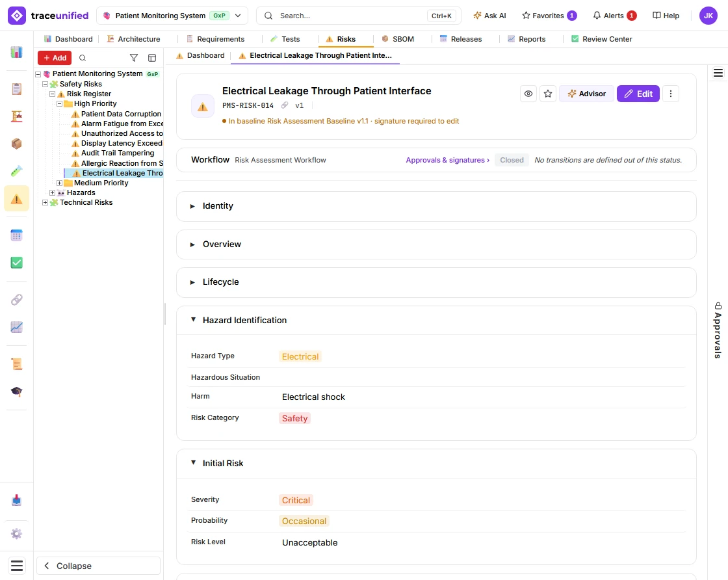Open the inbox download sidebar icon
The image size is (728, 580).
(x=17, y=500)
